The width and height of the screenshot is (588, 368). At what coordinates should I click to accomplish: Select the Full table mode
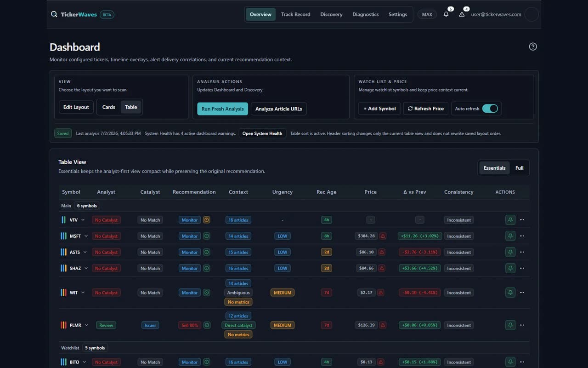tap(520, 168)
